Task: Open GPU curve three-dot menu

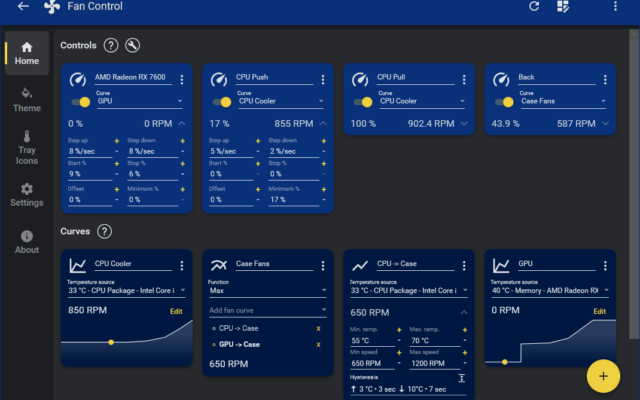Action: pyautogui.click(x=605, y=266)
